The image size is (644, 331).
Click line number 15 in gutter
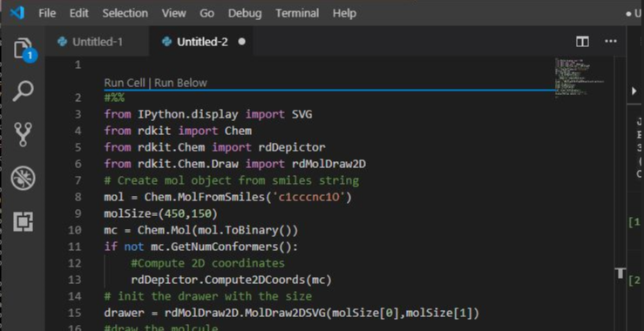(75, 314)
